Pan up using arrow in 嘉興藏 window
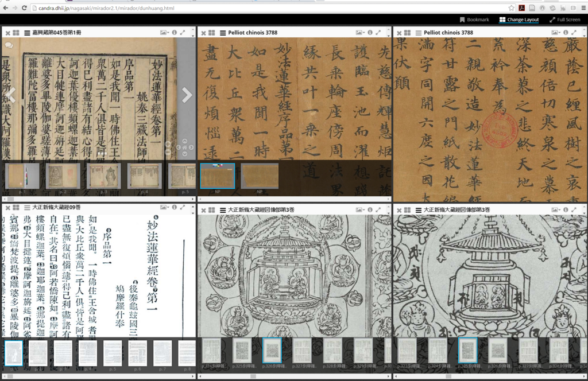This screenshot has width=588, height=381. pos(184,141)
